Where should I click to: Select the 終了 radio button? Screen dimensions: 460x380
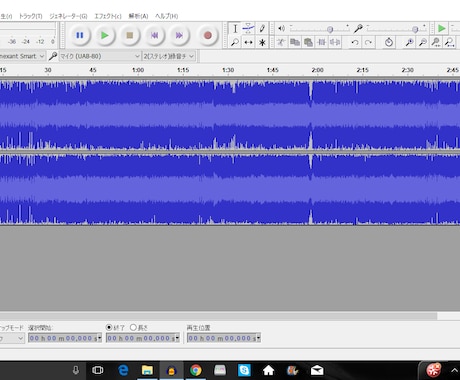109,327
